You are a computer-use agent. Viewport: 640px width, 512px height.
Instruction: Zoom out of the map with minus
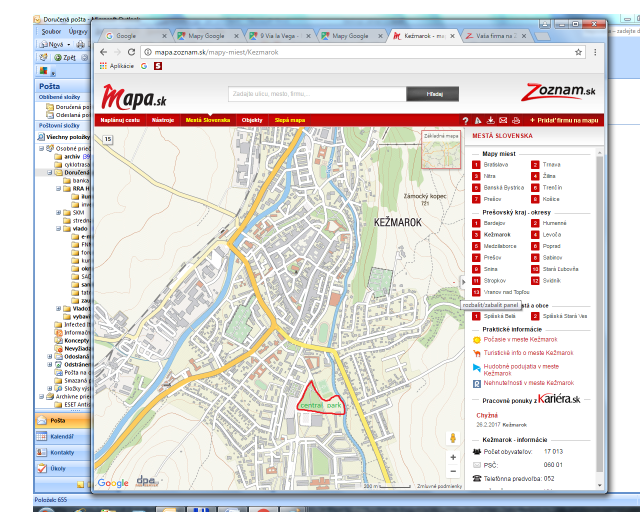coord(453,472)
